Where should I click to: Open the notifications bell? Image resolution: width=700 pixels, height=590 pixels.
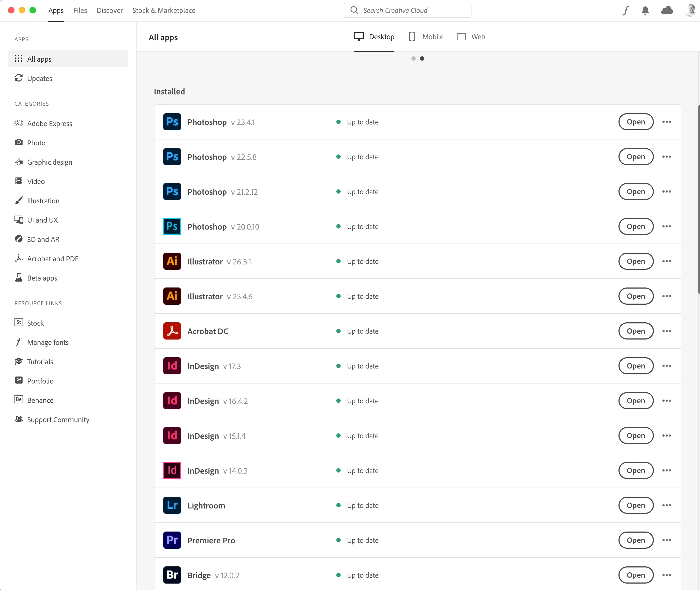click(645, 10)
